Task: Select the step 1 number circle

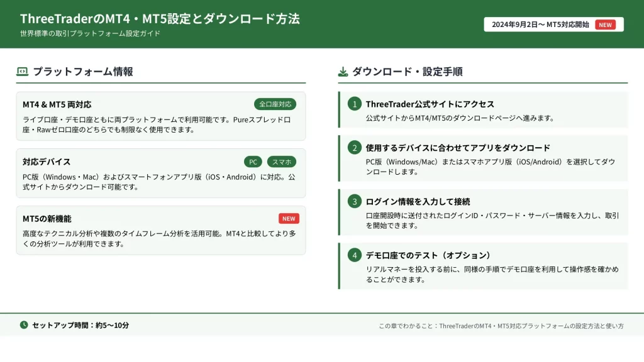Action: pyautogui.click(x=355, y=104)
